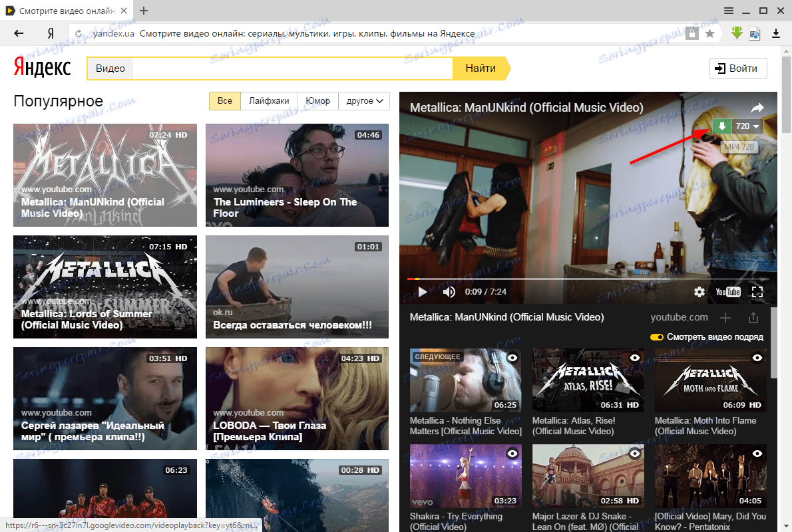The width and height of the screenshot is (792, 532).
Task: Open Сергей Лазарев 'Идеальный мир' video
Action: [105, 399]
